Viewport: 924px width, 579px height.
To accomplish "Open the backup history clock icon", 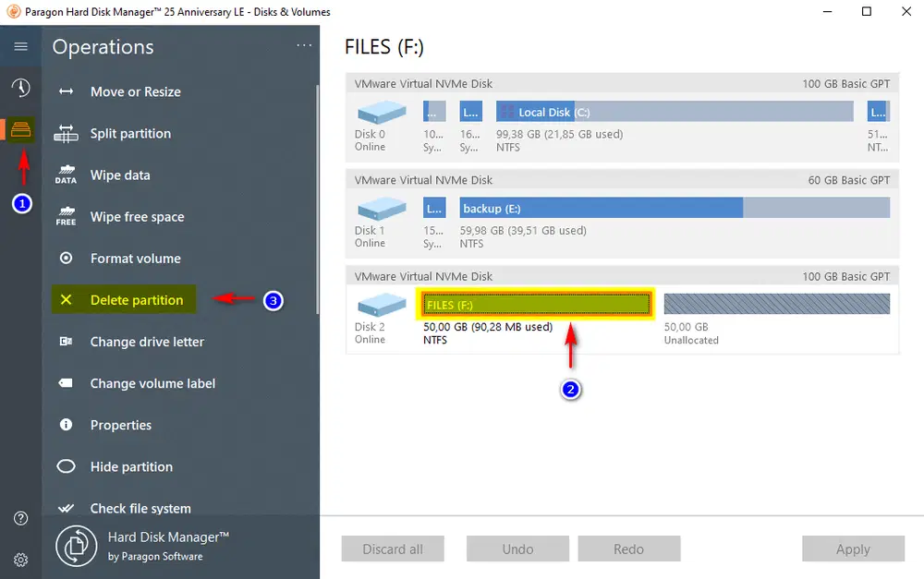I will point(20,88).
